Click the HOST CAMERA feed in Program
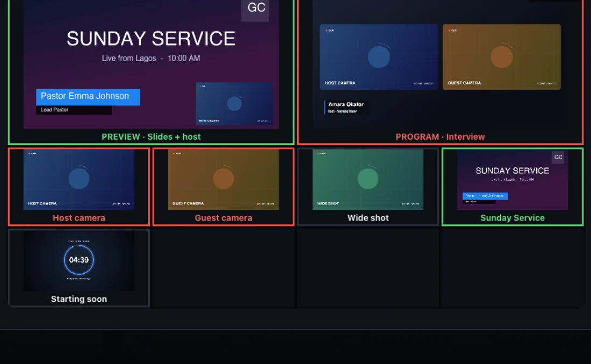 point(379,57)
